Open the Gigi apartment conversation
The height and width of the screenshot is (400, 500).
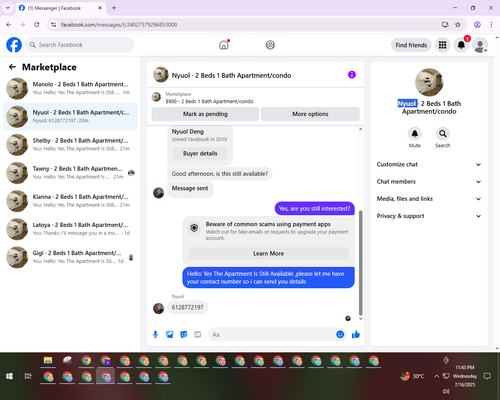70,257
